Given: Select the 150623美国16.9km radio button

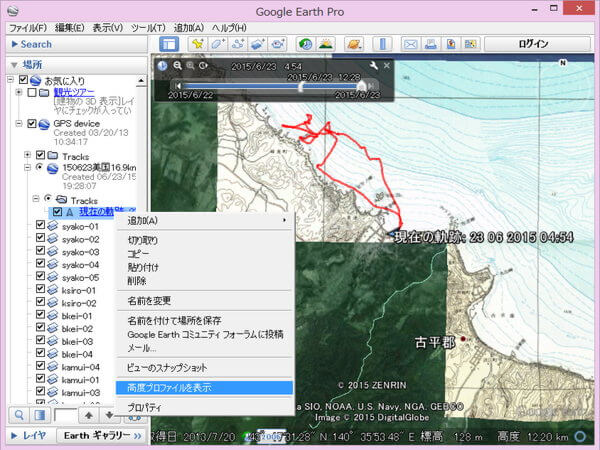Looking at the screenshot, I should tap(39, 167).
